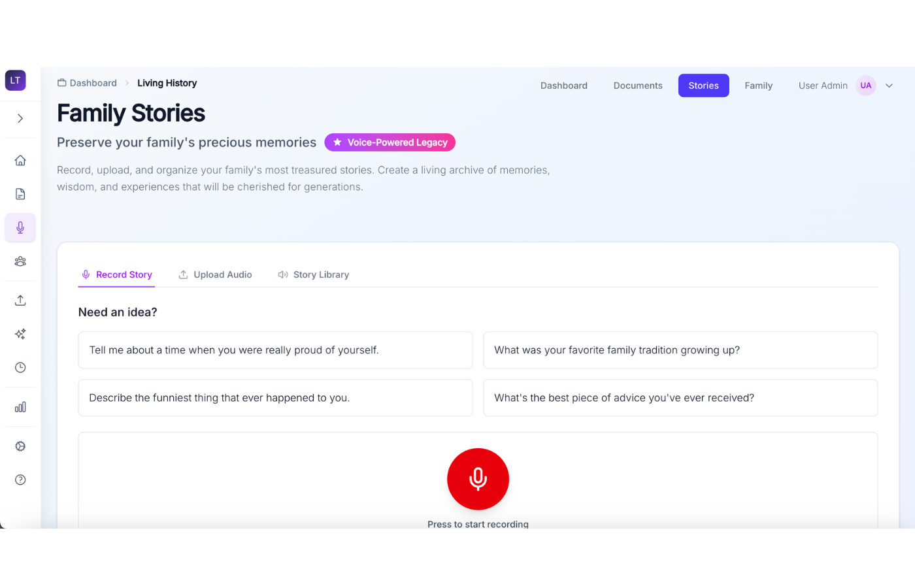
Task: Open Documents in the top navigation
Action: click(638, 86)
